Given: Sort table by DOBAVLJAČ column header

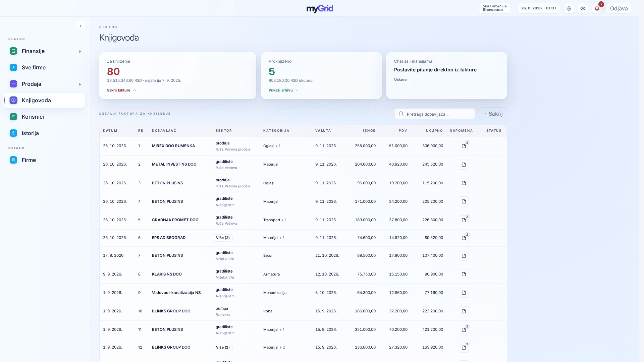Looking at the screenshot, I should [164, 131].
